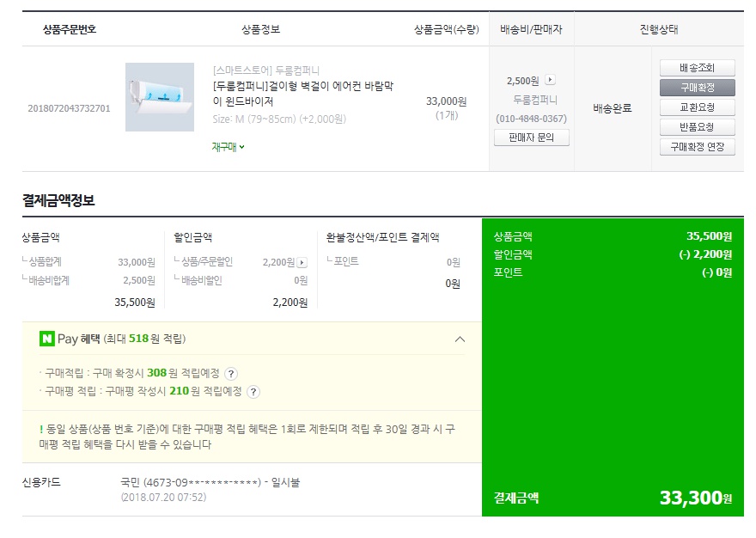This screenshot has height=538, width=756.
Task: Open store link [스마트스토어] 두룸컴퍼니
Action: tap(266, 70)
